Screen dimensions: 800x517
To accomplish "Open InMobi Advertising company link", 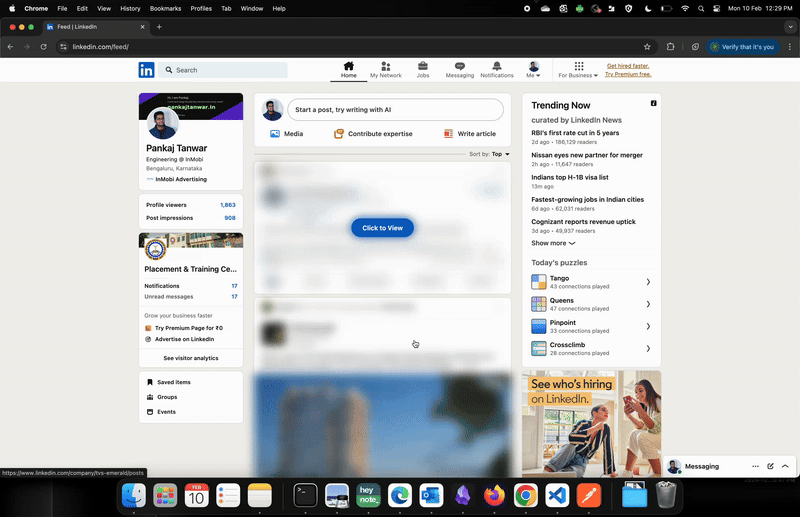I will point(177,179).
